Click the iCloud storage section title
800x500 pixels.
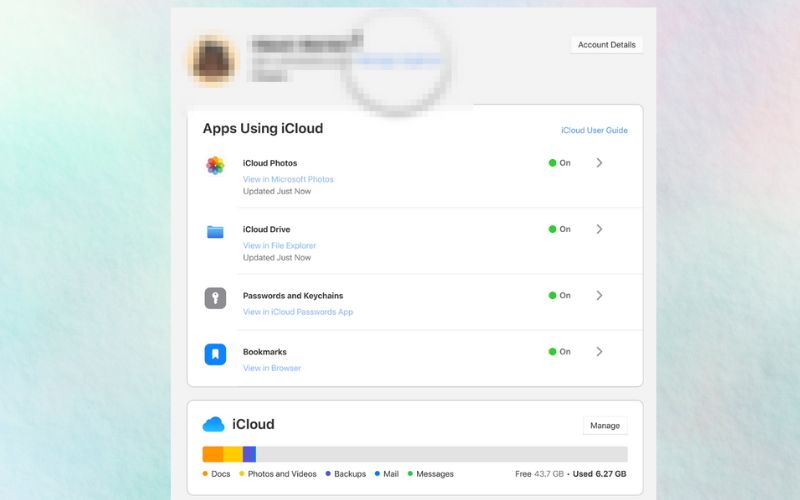pyautogui.click(x=254, y=424)
